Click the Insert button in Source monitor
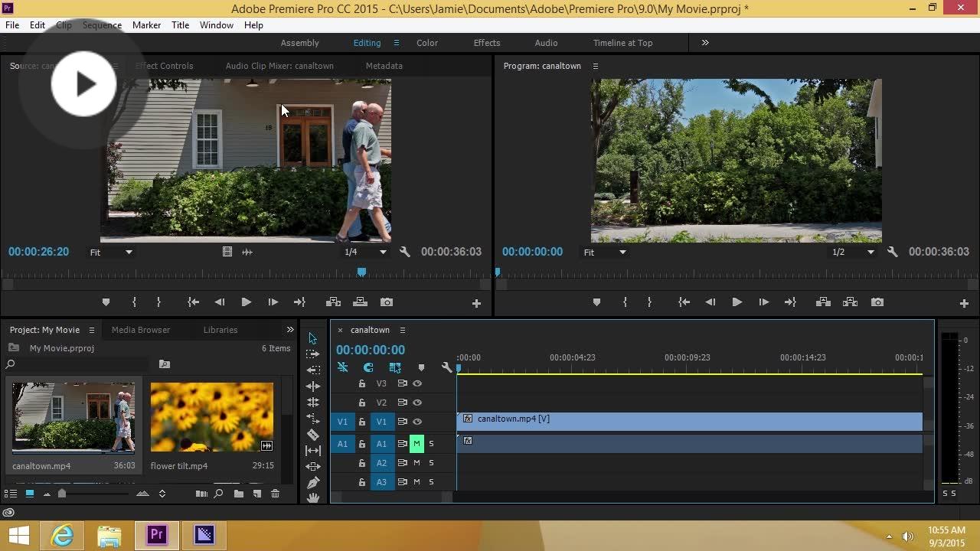Image resolution: width=980 pixels, height=551 pixels. click(333, 302)
